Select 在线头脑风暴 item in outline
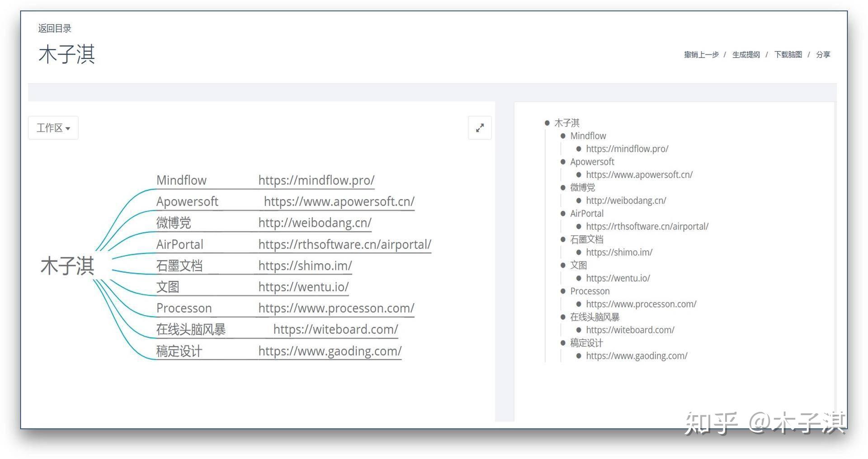Screen dimensions: 868x459 [594, 317]
